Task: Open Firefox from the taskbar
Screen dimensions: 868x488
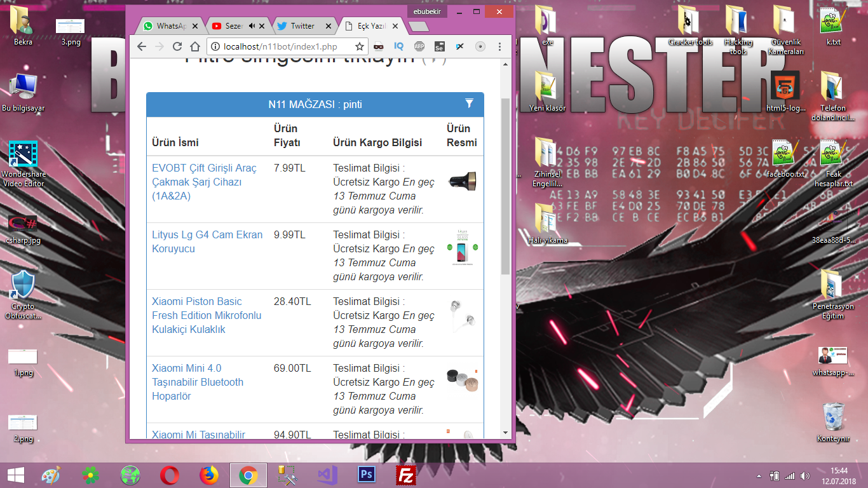Action: pyautogui.click(x=208, y=475)
